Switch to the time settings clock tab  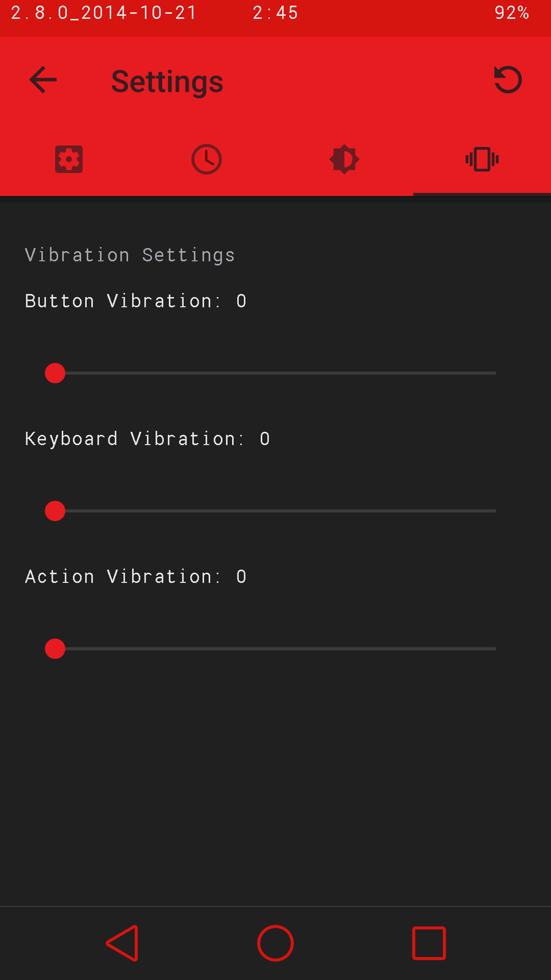click(206, 159)
